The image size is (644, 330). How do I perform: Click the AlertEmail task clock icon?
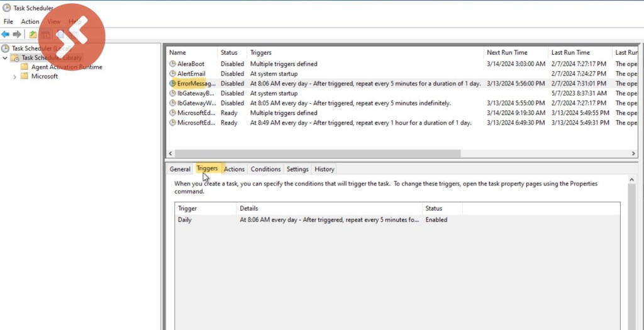pos(172,74)
